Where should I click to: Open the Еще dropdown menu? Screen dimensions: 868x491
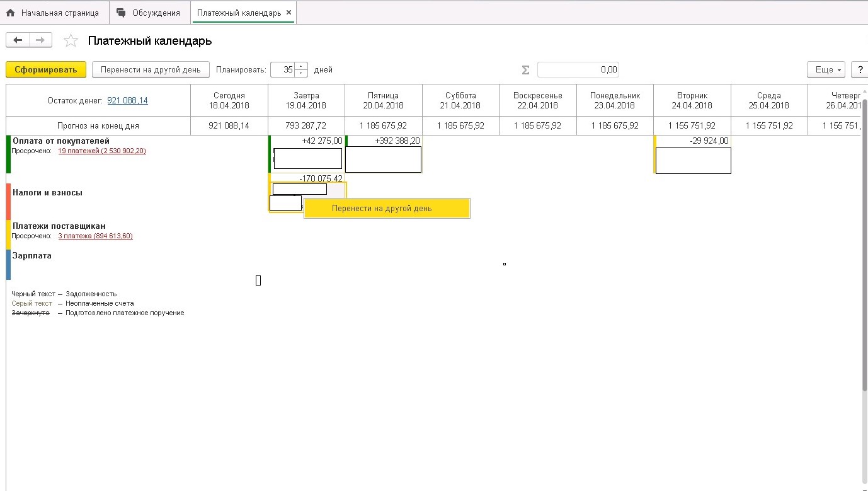826,69
